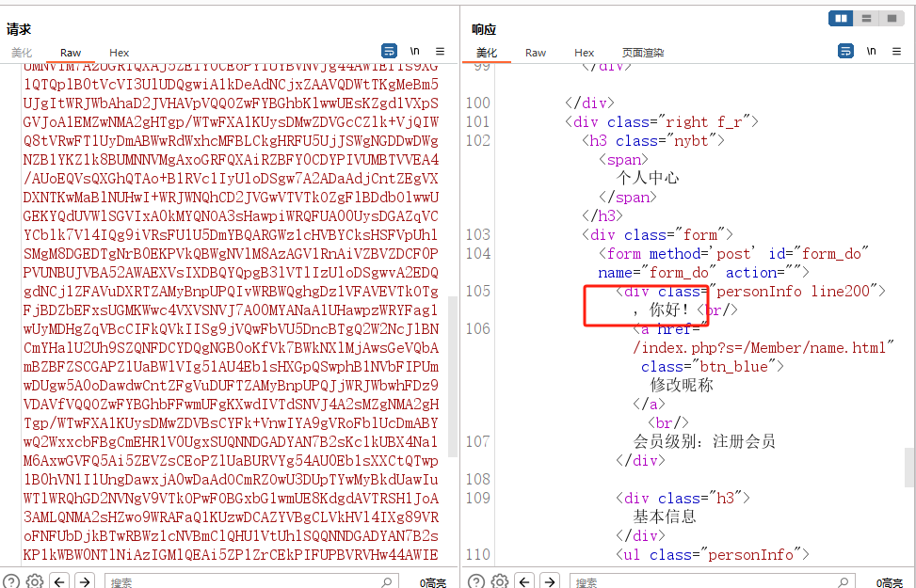Toggle word wrap icon in request panel
Screen dimensions: 916x588
tap(389, 51)
